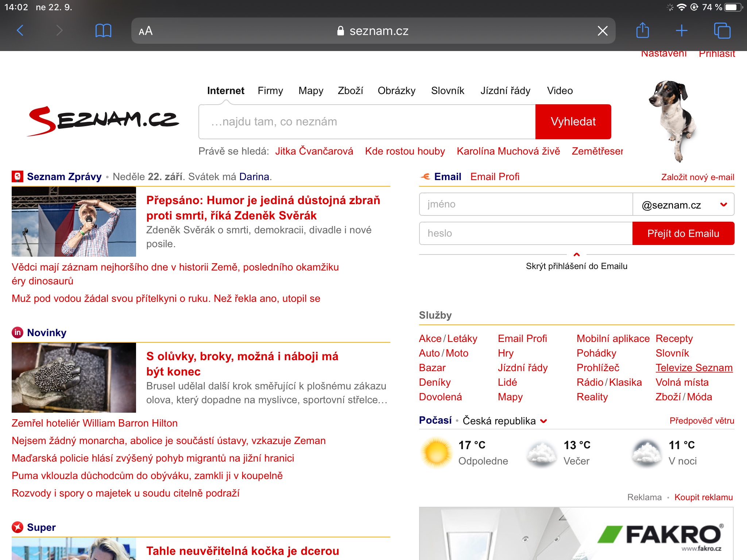
Task: Select the Obrázky search tab
Action: point(396,91)
